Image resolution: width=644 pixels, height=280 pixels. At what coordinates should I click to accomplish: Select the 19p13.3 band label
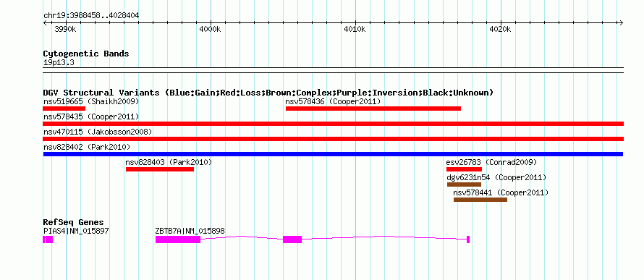click(59, 63)
